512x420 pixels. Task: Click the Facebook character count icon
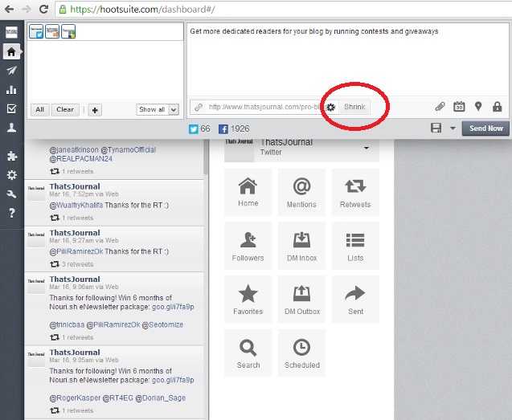point(223,129)
